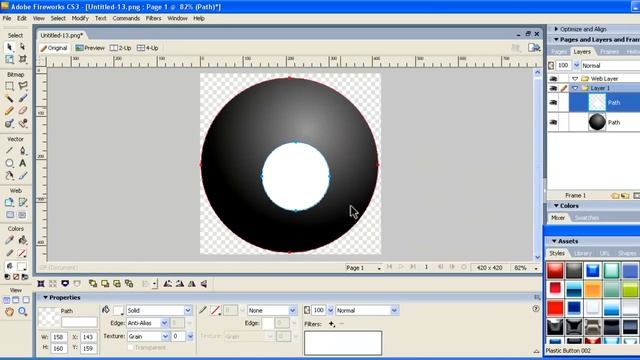Screen dimensions: 640x360
Task: Collapse the Layer 1 tree
Action: [575, 88]
